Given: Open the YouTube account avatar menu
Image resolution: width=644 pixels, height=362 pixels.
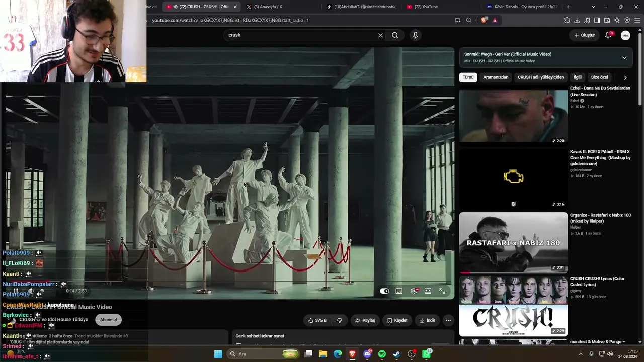Looking at the screenshot, I should (625, 35).
